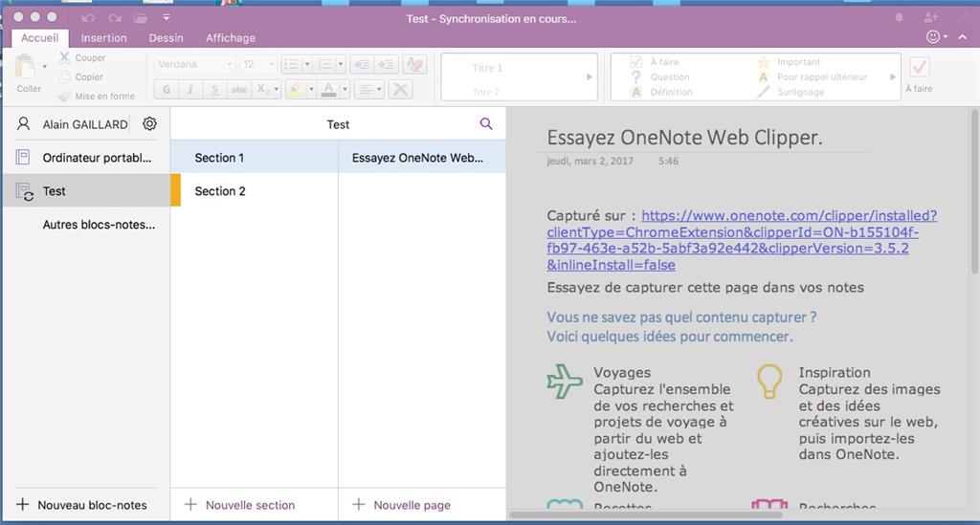Viewport: 980px width, 525px height.
Task: Click the Redo arrow in the title bar
Action: tap(115, 18)
